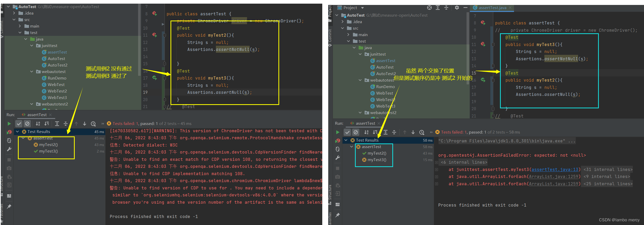
Task: Sort tests by duration in right window
Action: pyautogui.click(x=375, y=132)
